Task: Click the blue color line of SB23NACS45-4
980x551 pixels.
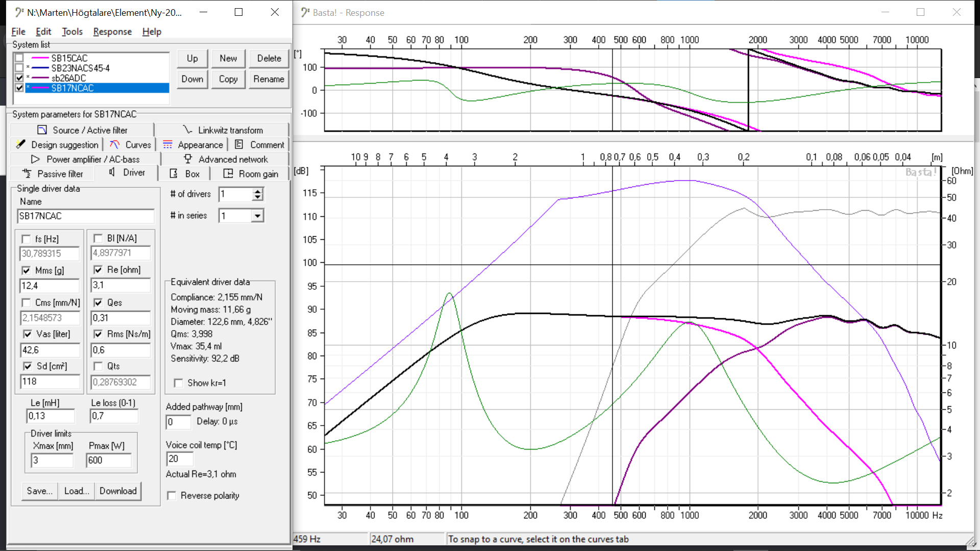Action: (x=40, y=68)
